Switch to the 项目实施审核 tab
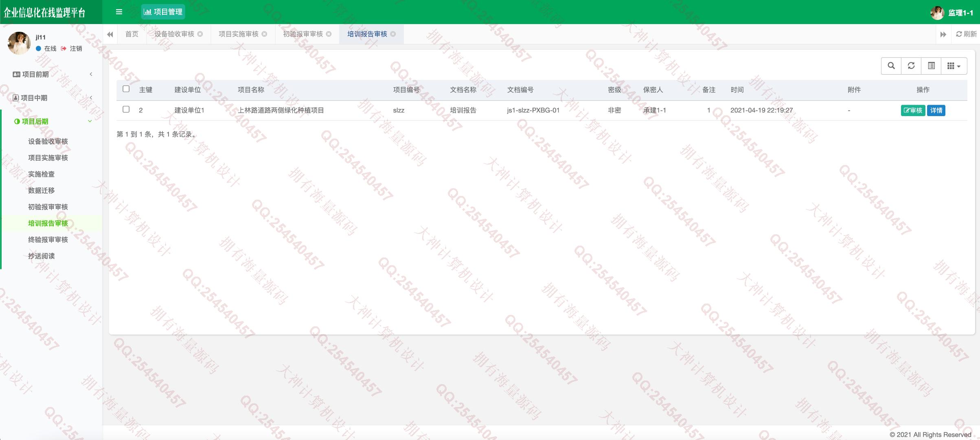The width and height of the screenshot is (980, 440). pos(239,34)
